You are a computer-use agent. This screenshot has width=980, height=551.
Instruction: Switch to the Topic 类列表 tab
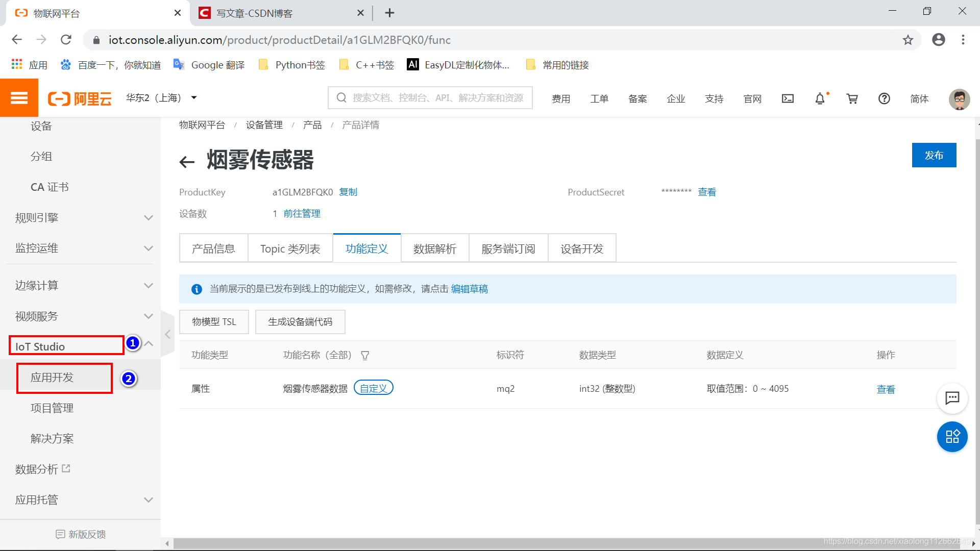coord(290,248)
